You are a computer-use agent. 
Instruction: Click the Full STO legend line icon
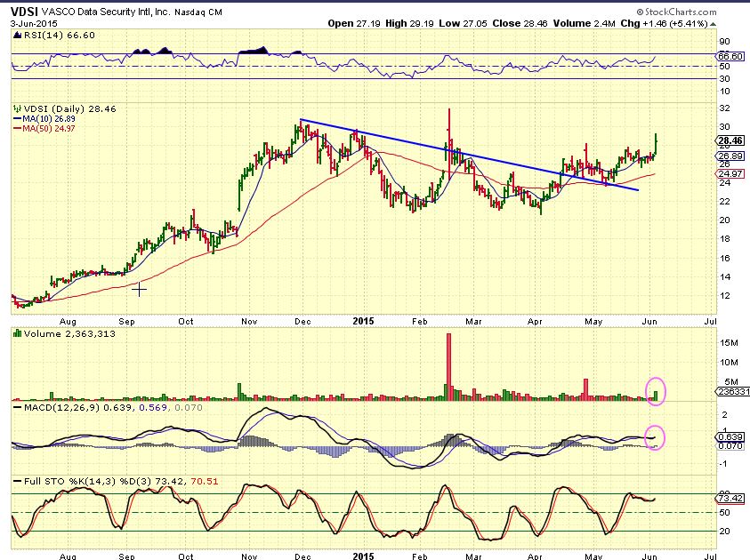click(15, 481)
